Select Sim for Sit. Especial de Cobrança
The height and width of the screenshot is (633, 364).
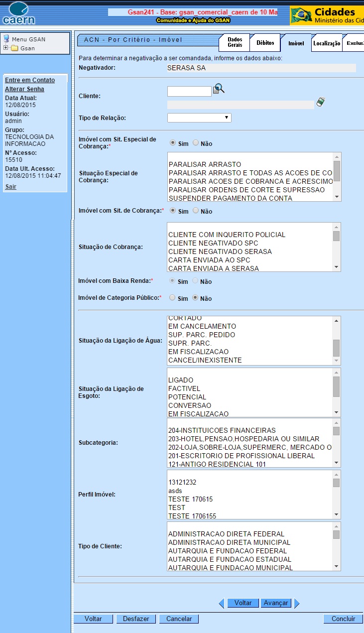(173, 143)
